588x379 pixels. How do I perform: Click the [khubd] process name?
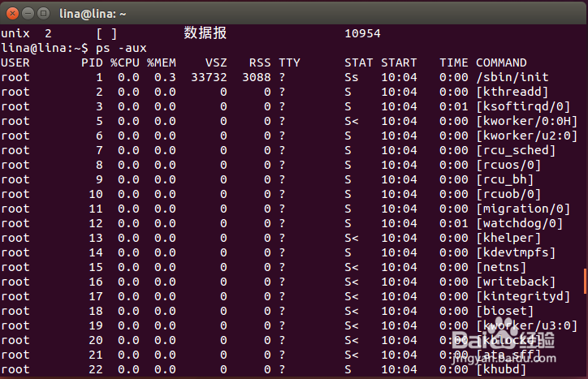tap(501, 369)
